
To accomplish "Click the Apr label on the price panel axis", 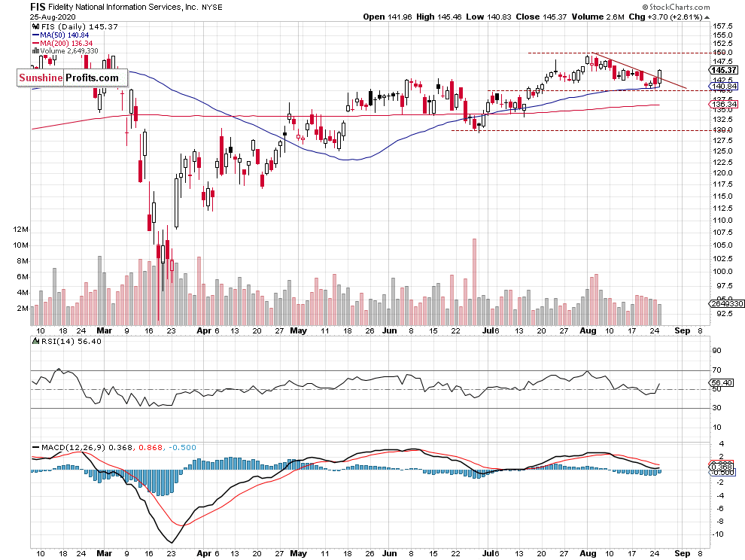I will click(204, 330).
